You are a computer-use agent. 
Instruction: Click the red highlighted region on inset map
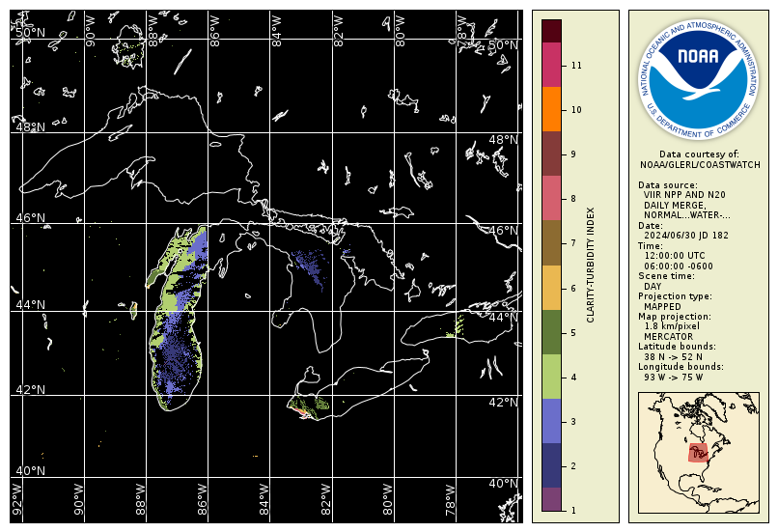(x=699, y=452)
